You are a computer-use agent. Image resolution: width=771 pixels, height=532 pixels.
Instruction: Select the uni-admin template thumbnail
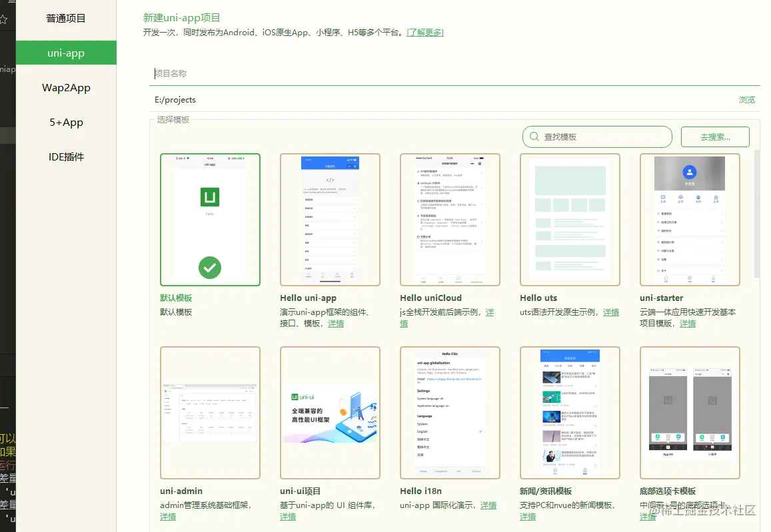click(210, 413)
